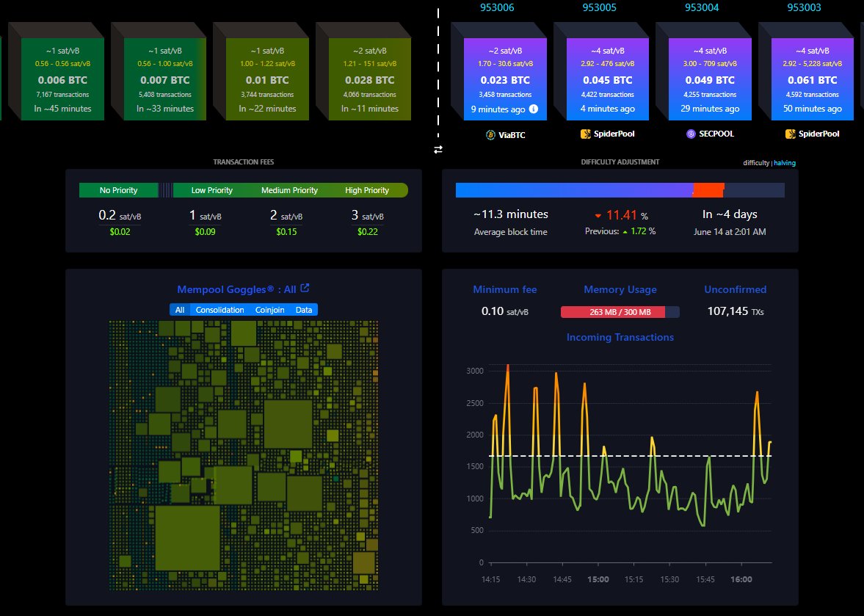Click the info icon on block 953006
Screen dimensions: 864x616
(x=534, y=109)
